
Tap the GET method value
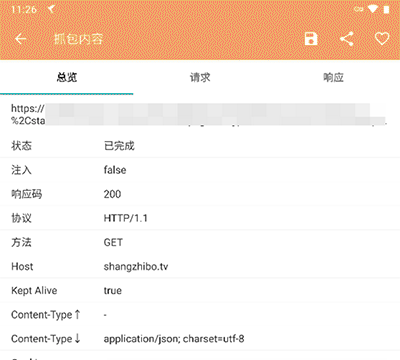113,242
